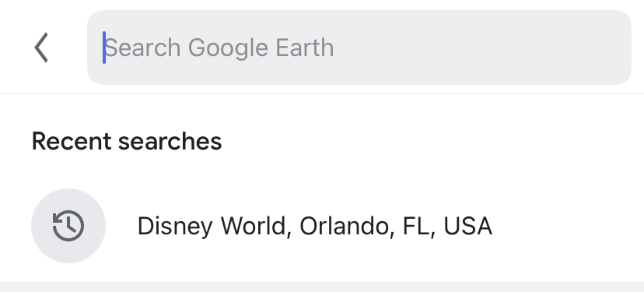The width and height of the screenshot is (644, 292).
Task: Click the Recent searches heading
Action: [x=127, y=141]
